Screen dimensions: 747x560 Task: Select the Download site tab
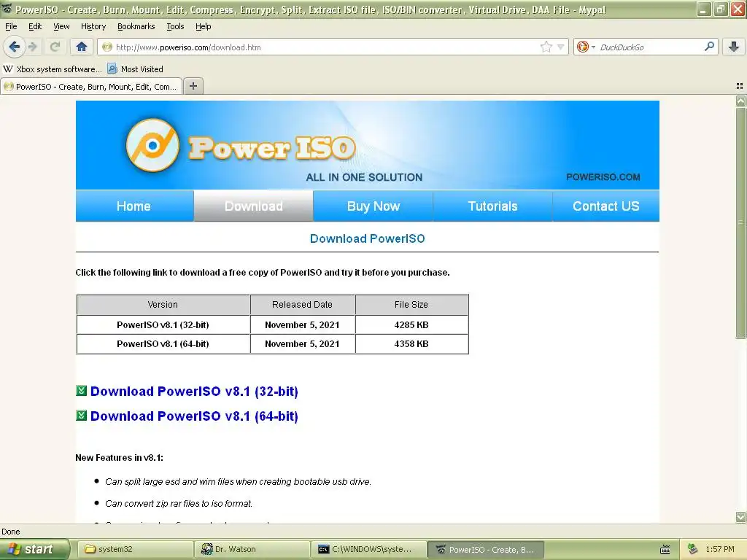point(253,206)
